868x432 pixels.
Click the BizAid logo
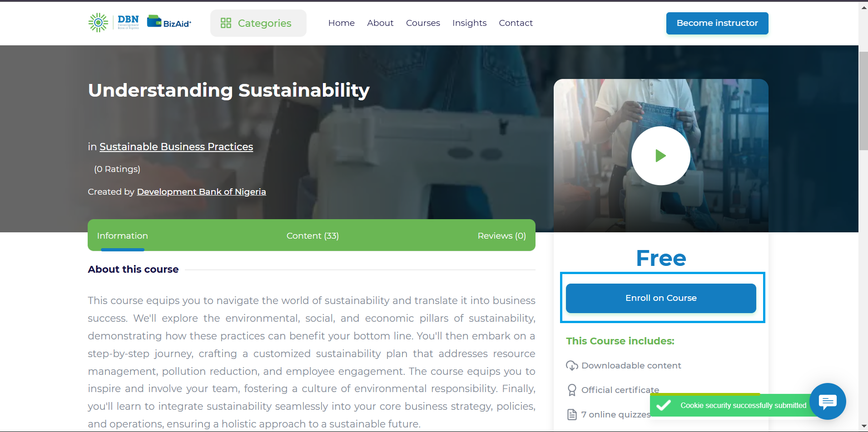tap(169, 22)
